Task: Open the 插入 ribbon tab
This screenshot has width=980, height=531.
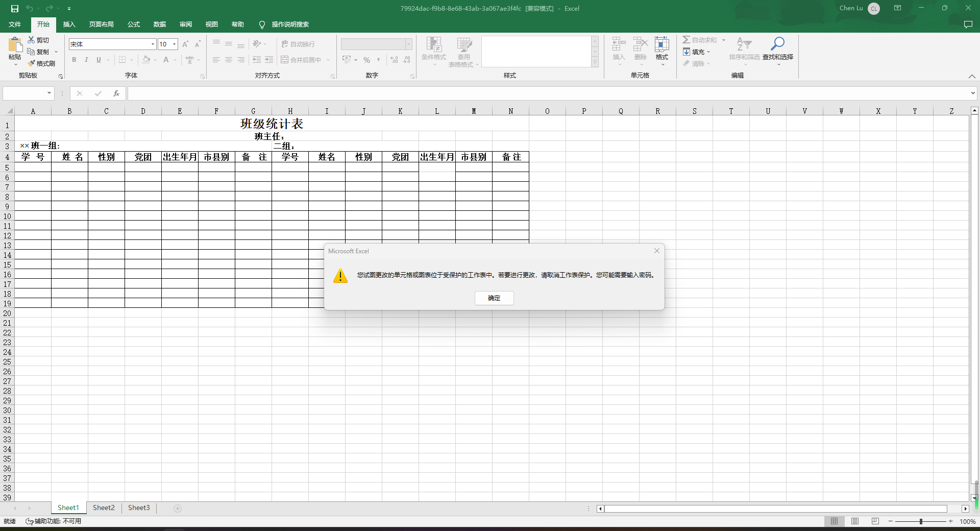Action: tap(69, 25)
